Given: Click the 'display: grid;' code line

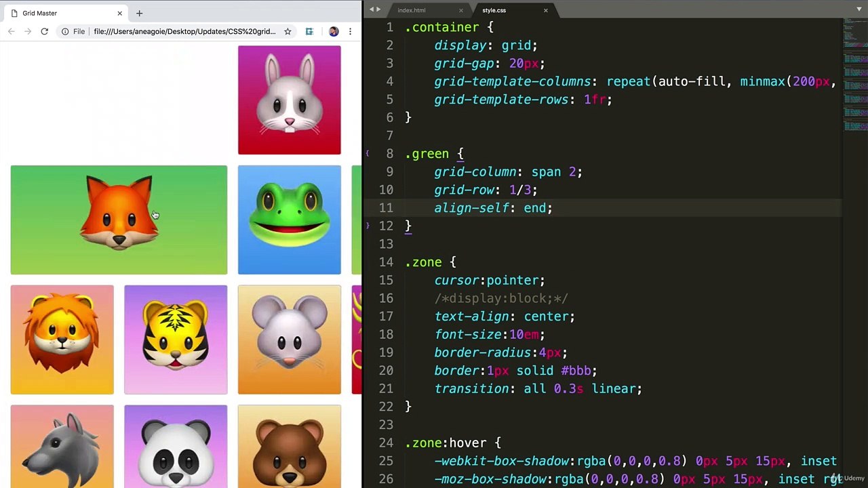Looking at the screenshot, I should pyautogui.click(x=486, y=45).
